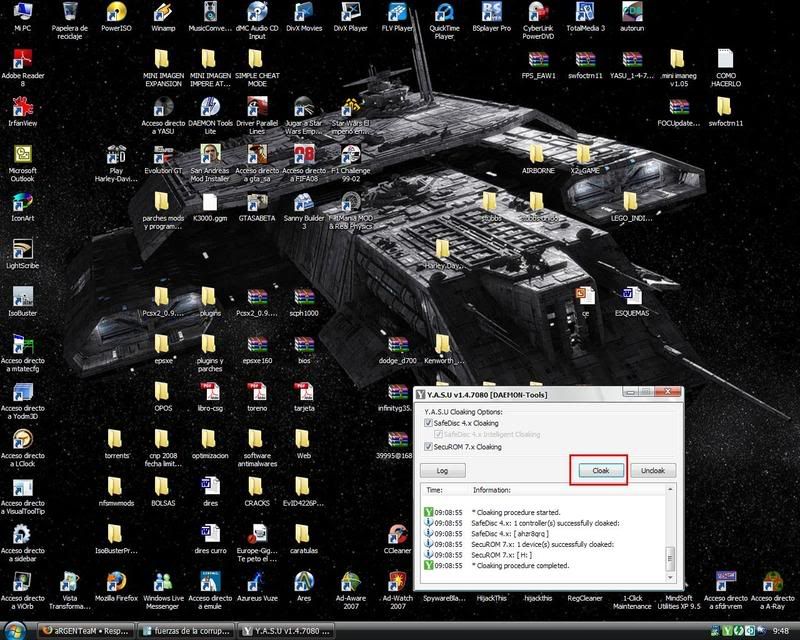Open Adobe Reader 8 icon

pos(22,68)
